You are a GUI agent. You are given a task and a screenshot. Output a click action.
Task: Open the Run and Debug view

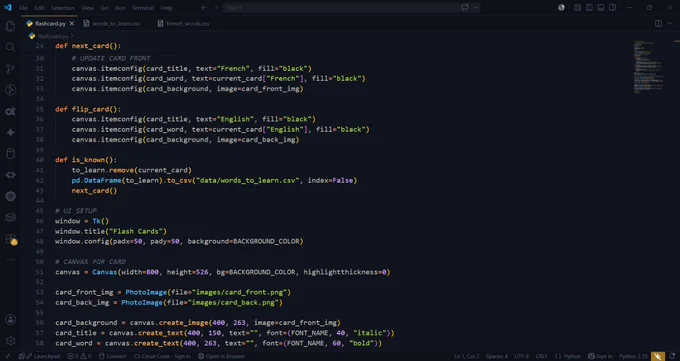click(10, 90)
